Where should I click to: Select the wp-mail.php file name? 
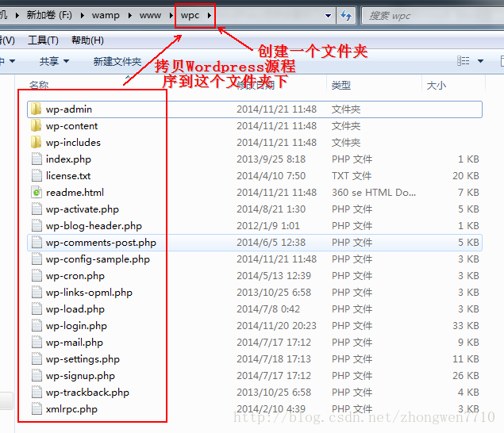[x=75, y=343]
